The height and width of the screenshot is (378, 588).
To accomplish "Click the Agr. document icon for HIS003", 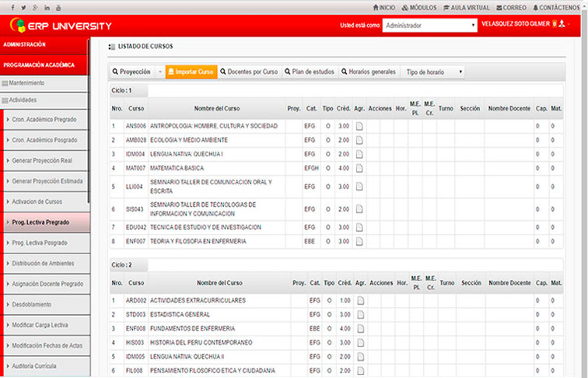I will [360, 343].
